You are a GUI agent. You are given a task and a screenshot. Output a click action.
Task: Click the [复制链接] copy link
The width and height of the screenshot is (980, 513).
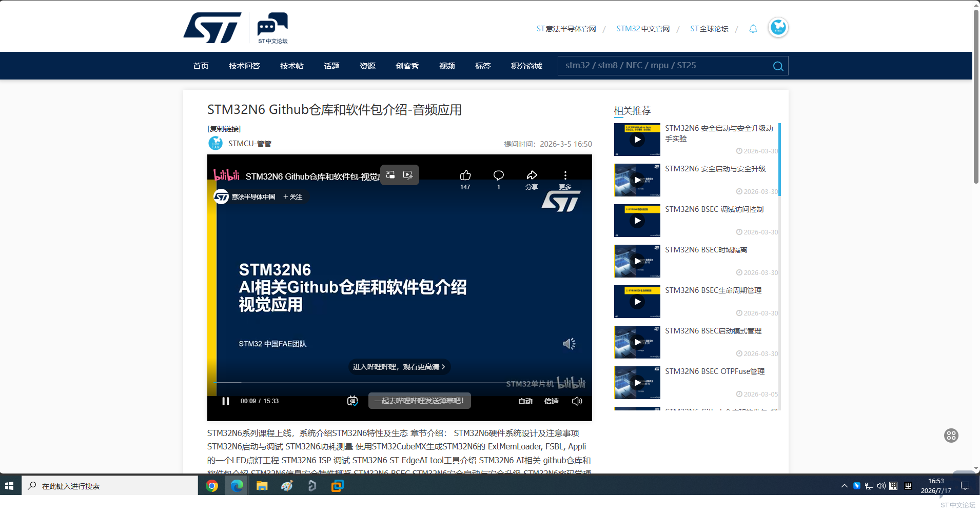point(224,129)
